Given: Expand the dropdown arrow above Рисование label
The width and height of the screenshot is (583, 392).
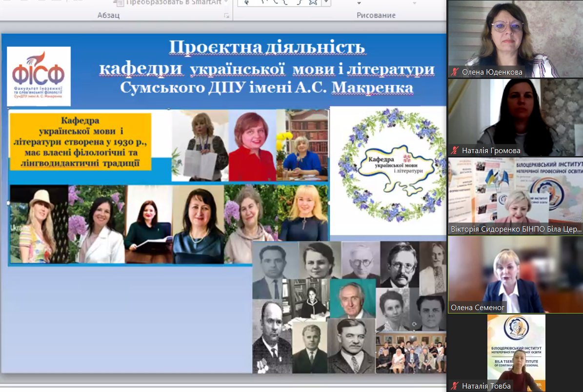Looking at the screenshot, I should point(359,3).
